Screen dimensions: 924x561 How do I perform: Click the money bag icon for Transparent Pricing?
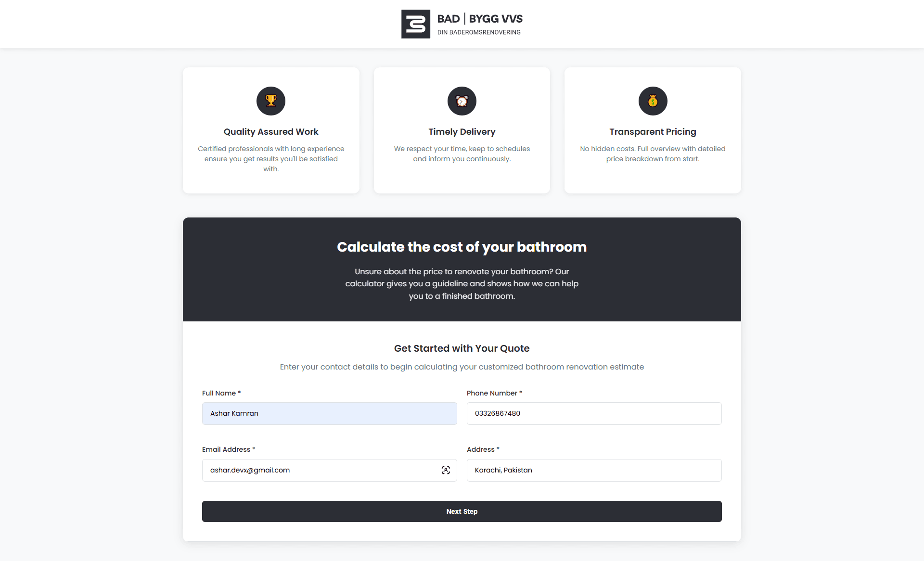653,101
